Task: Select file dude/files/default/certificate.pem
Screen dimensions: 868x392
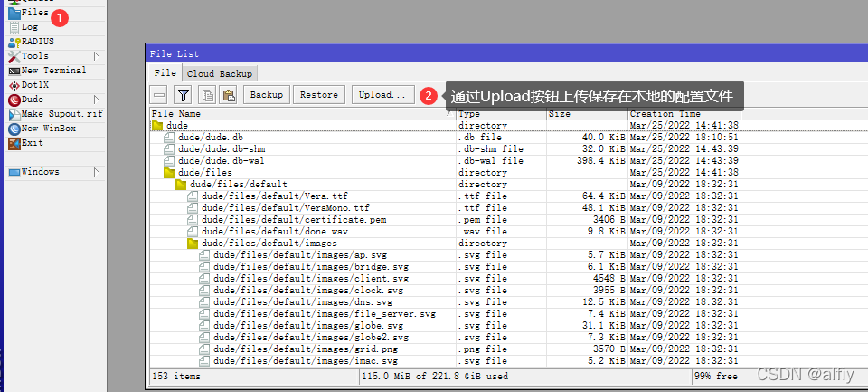Action: [x=445, y=220]
